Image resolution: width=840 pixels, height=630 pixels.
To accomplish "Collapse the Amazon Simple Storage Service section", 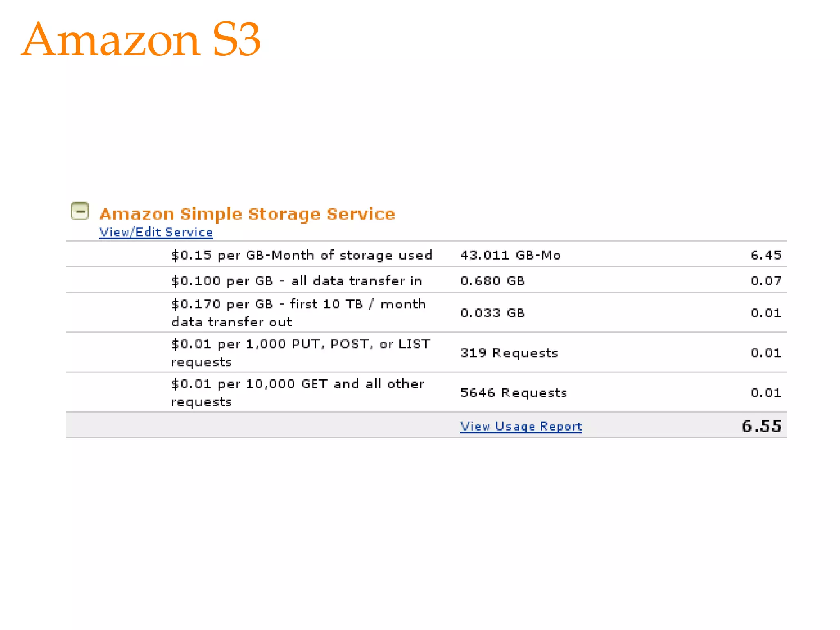I will (80, 211).
